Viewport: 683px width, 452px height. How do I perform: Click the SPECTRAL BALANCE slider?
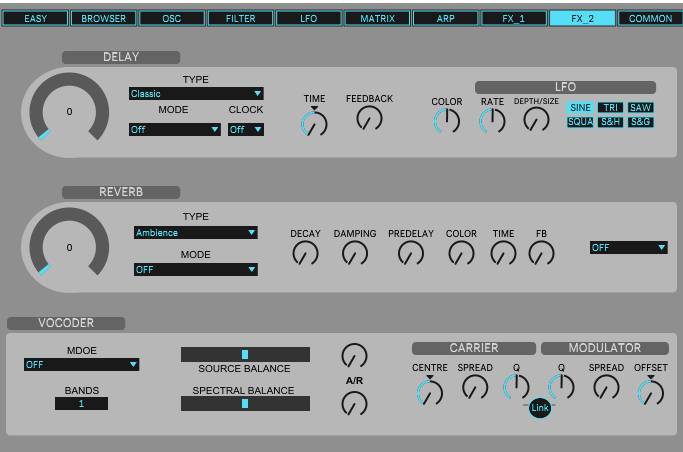(x=245, y=404)
